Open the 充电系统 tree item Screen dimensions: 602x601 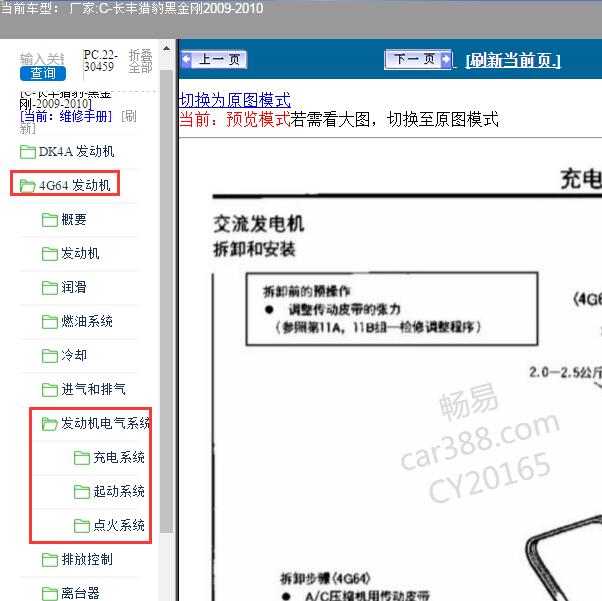(119, 457)
